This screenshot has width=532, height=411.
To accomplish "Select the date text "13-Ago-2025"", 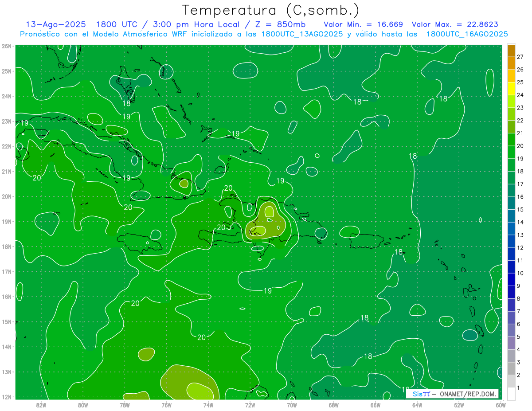I will tap(56, 24).
